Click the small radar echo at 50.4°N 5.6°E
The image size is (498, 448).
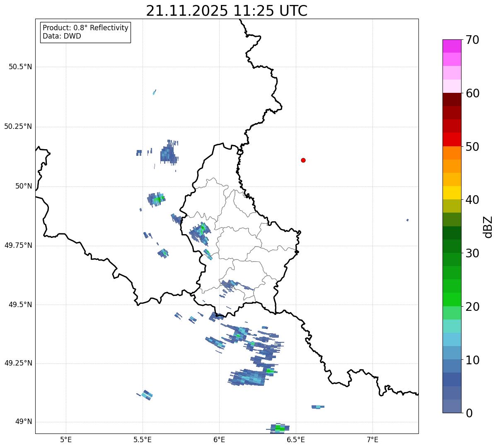[155, 92]
